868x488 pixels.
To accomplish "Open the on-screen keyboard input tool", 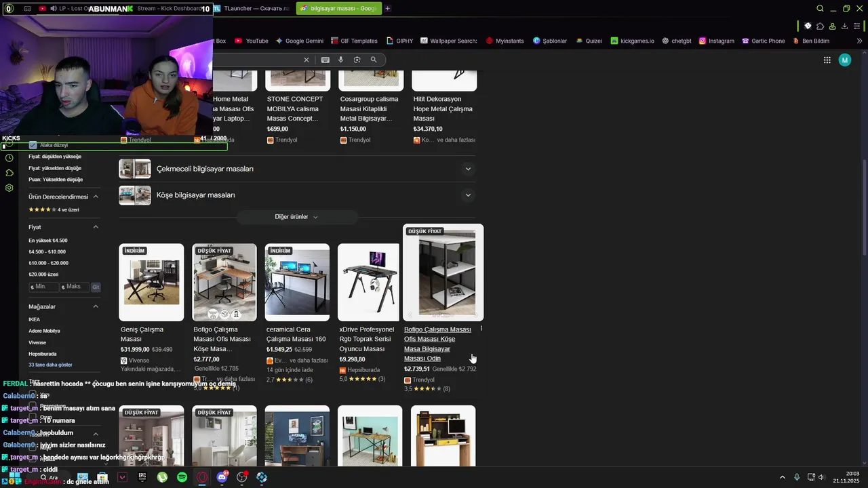I will pos(325,60).
